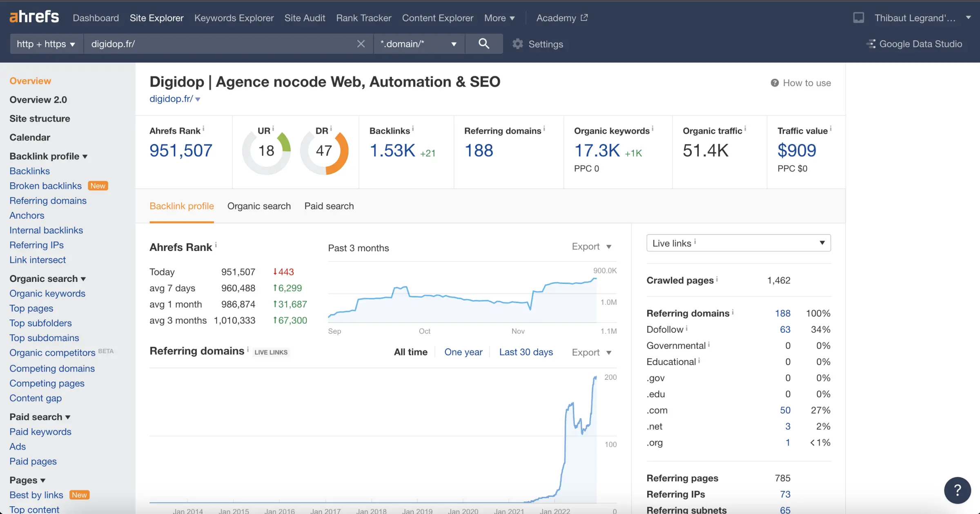Screen dimensions: 980x514
Task: Select All time for referring domains
Action: (x=410, y=352)
